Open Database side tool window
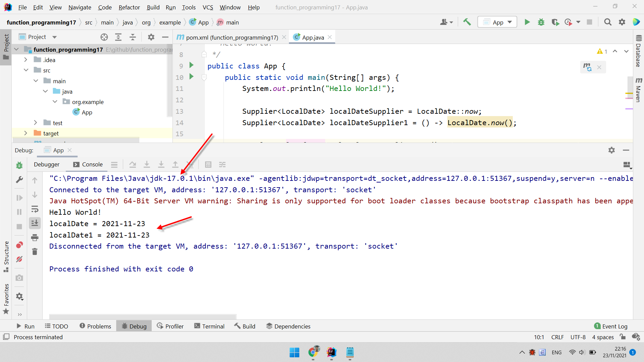Screen dimensions: 644x362 click(638, 51)
